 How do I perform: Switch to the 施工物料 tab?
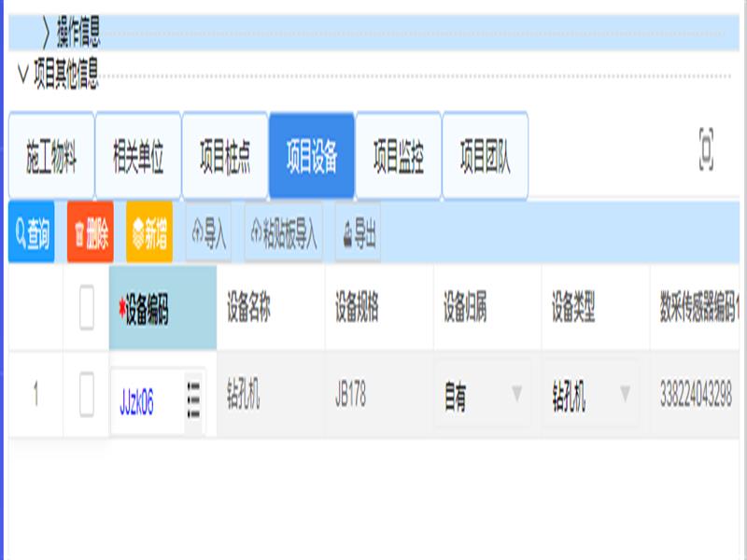click(51, 157)
